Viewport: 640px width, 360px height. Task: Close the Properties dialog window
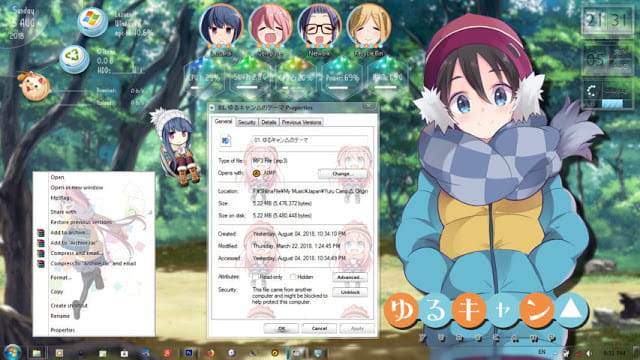tap(369, 107)
